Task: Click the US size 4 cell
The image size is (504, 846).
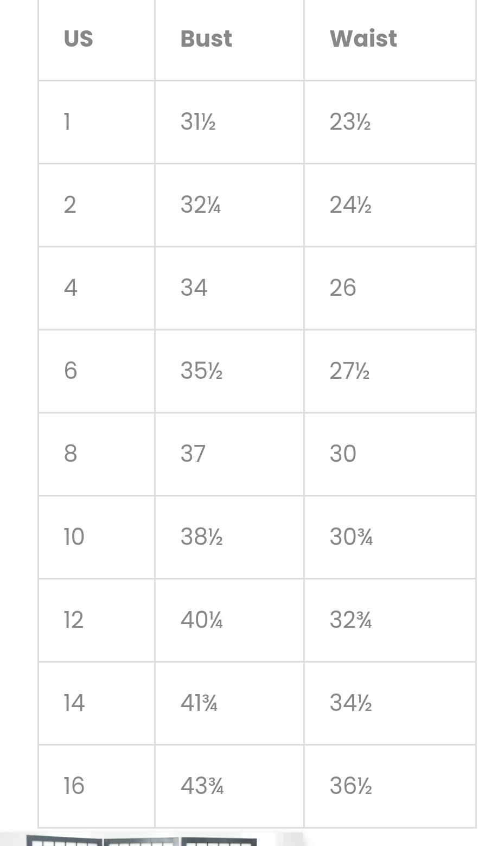Action: pos(71,288)
